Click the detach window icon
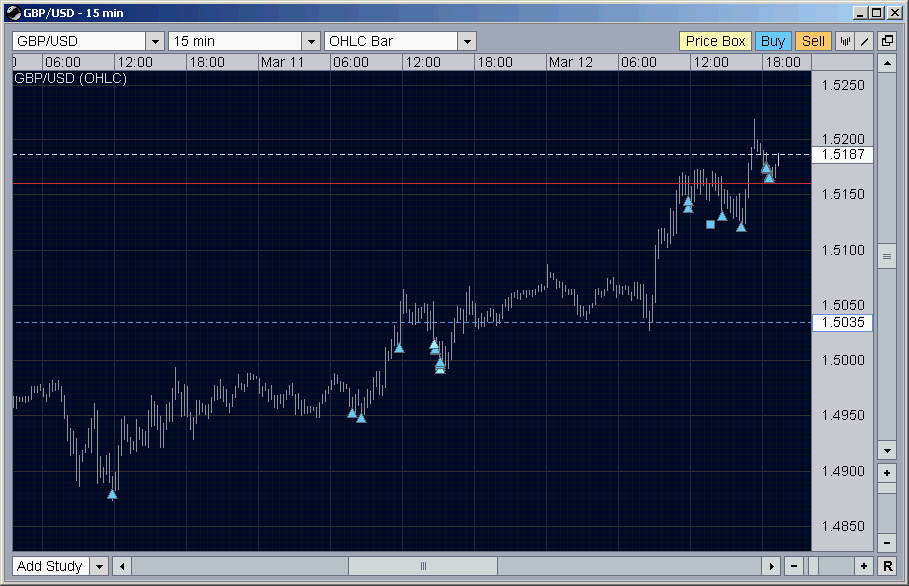The width and height of the screenshot is (909, 586). (887, 41)
